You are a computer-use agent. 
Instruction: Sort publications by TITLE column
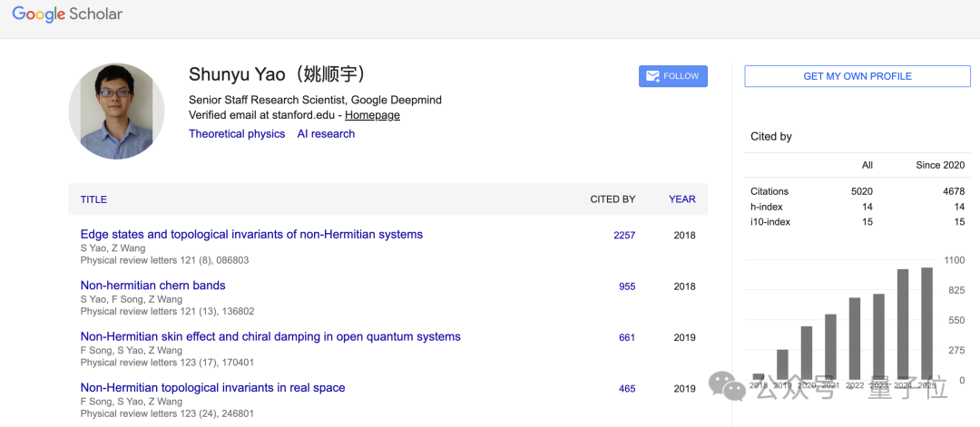93,199
